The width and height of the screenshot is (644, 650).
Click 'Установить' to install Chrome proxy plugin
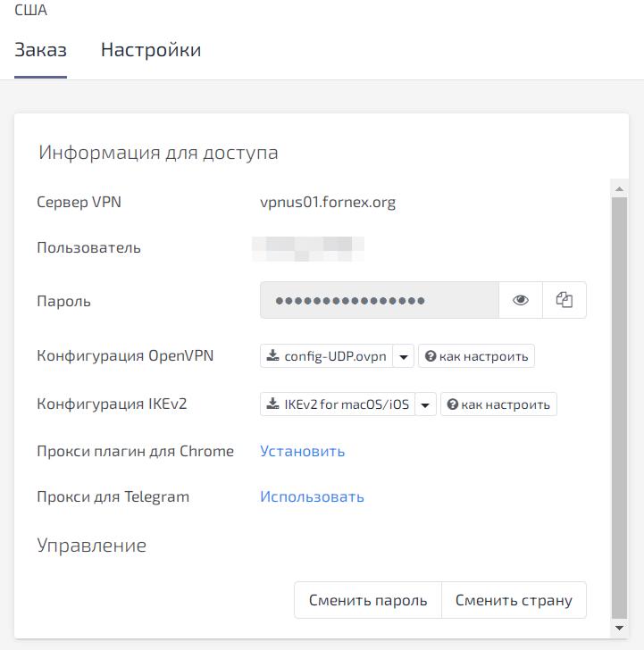tap(302, 451)
